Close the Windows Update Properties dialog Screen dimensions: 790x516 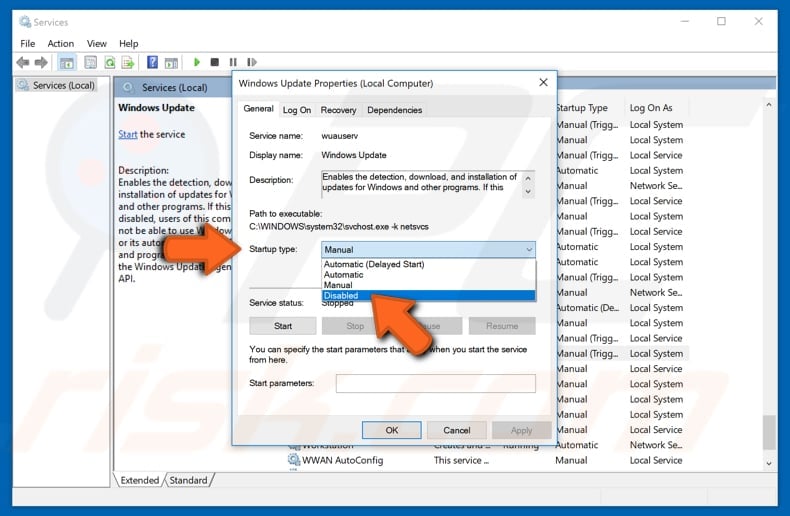[543, 82]
